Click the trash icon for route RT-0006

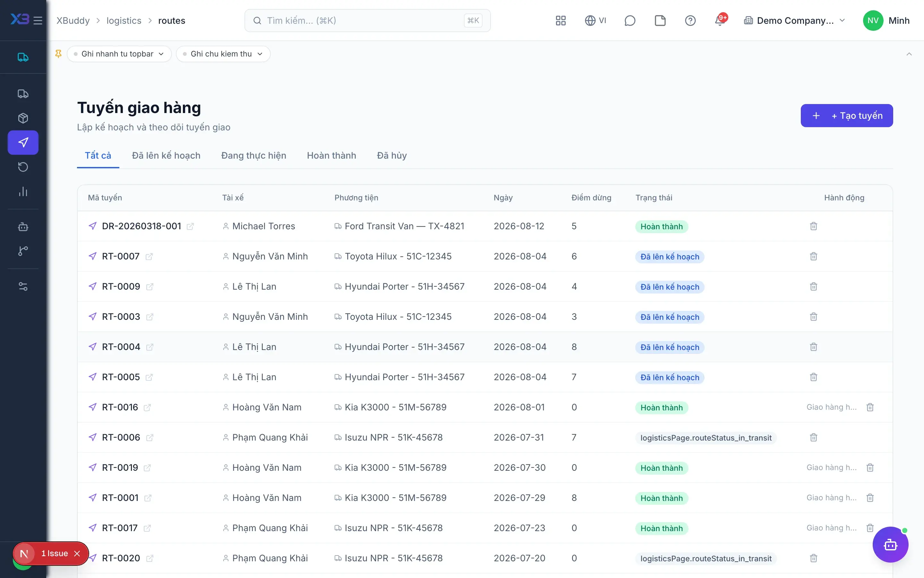813,438
